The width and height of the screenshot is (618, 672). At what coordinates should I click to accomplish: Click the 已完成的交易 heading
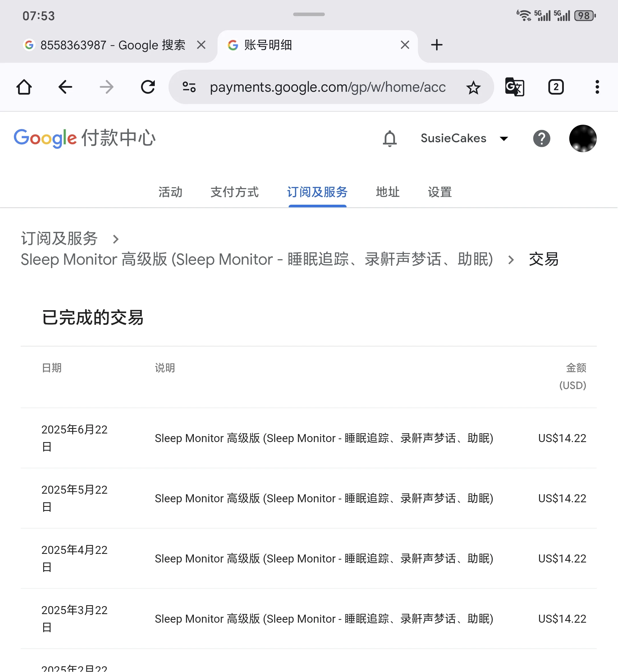point(93,317)
